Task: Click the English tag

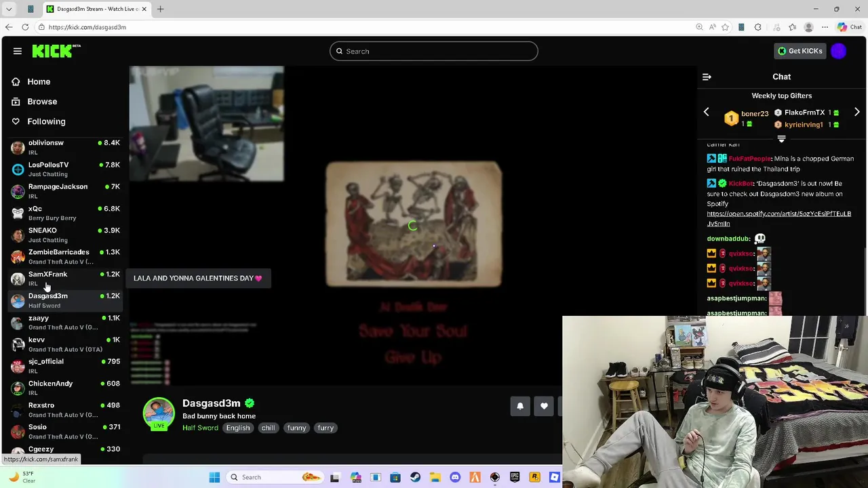Action: click(x=238, y=428)
